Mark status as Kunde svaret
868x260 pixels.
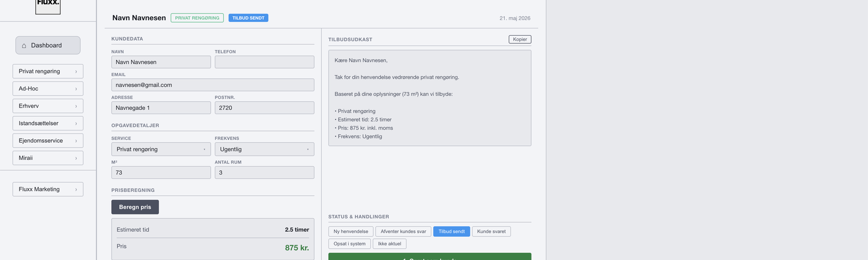pyautogui.click(x=491, y=231)
